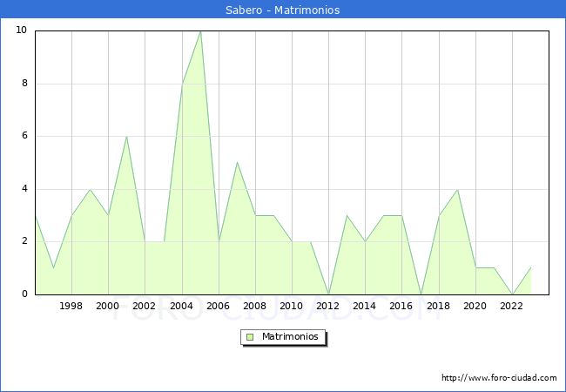This screenshot has width=566, height=392.
Task: Select the 2000 x-axis label
Action: tap(108, 307)
